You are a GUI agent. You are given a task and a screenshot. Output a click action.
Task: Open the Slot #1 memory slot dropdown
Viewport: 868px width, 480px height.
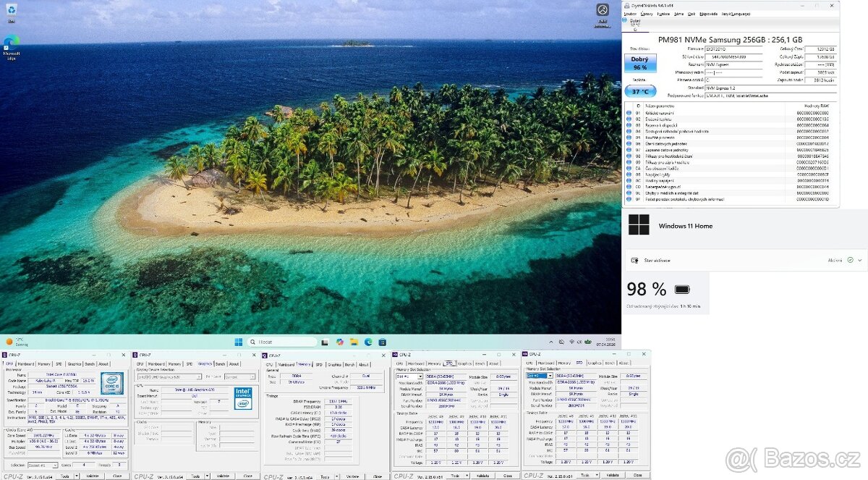coord(408,376)
